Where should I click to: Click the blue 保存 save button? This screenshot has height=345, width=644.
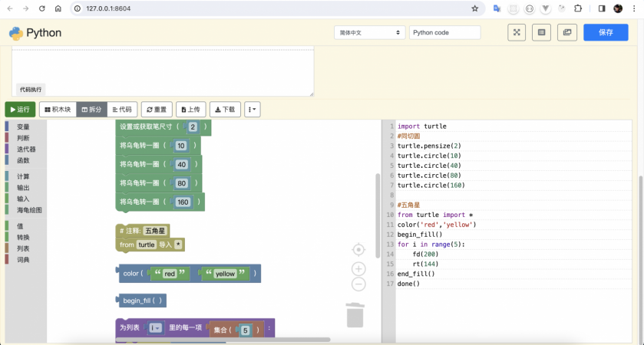[605, 32]
